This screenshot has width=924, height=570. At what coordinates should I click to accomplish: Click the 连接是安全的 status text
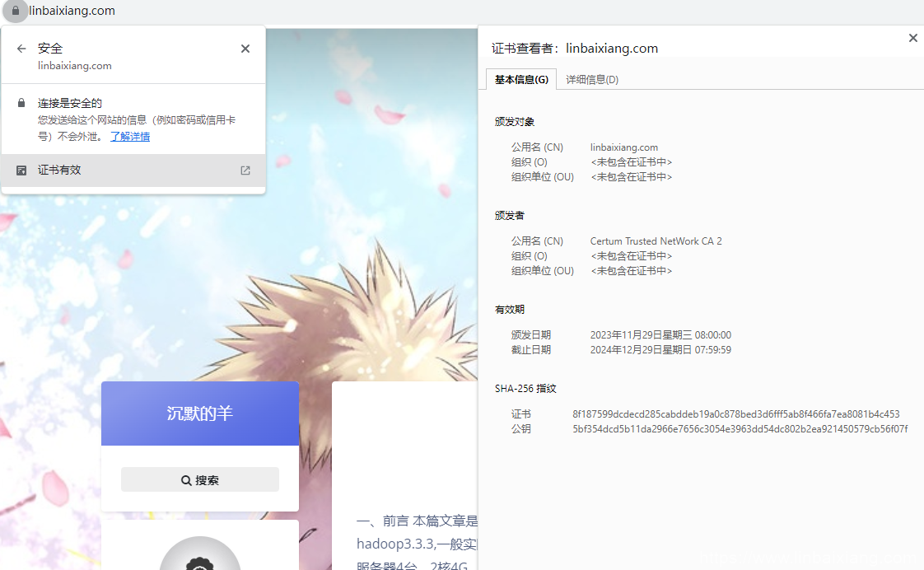point(70,103)
